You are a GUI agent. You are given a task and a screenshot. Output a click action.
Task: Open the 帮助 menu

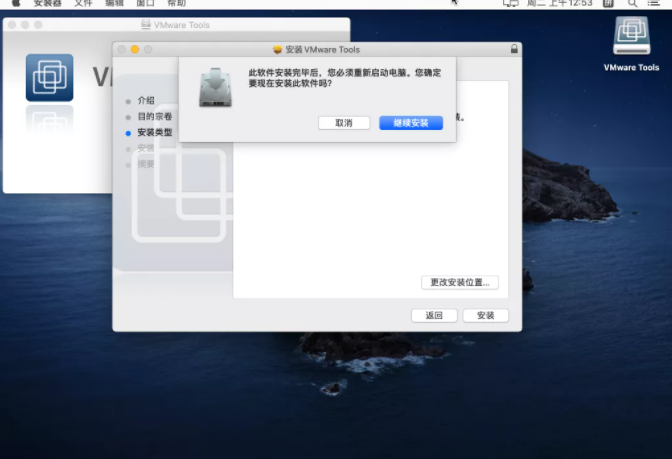[176, 3]
